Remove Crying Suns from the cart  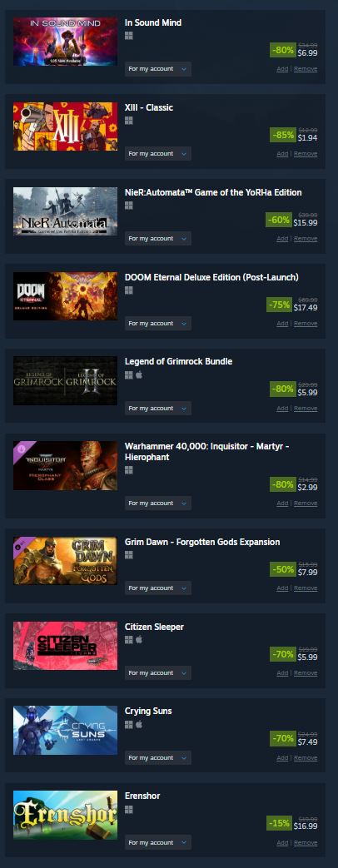click(306, 758)
